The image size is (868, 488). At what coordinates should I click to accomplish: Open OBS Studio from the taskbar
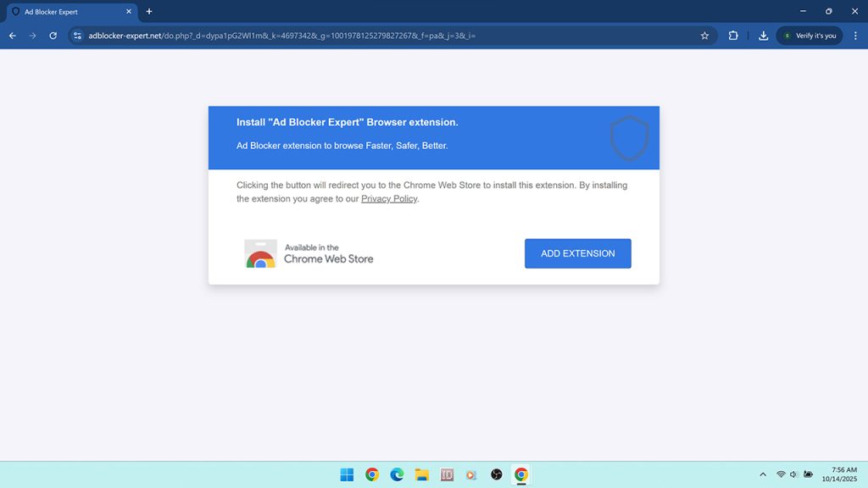click(497, 474)
